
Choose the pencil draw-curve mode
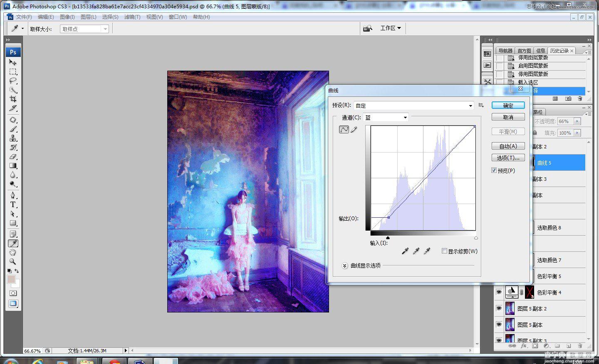coord(354,130)
